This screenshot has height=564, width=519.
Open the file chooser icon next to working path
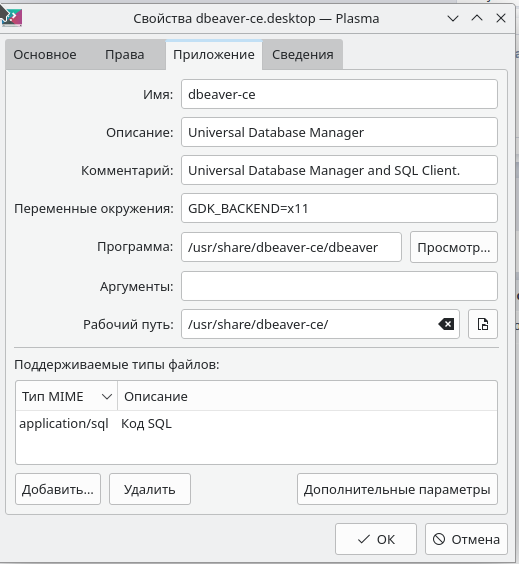[483, 324]
